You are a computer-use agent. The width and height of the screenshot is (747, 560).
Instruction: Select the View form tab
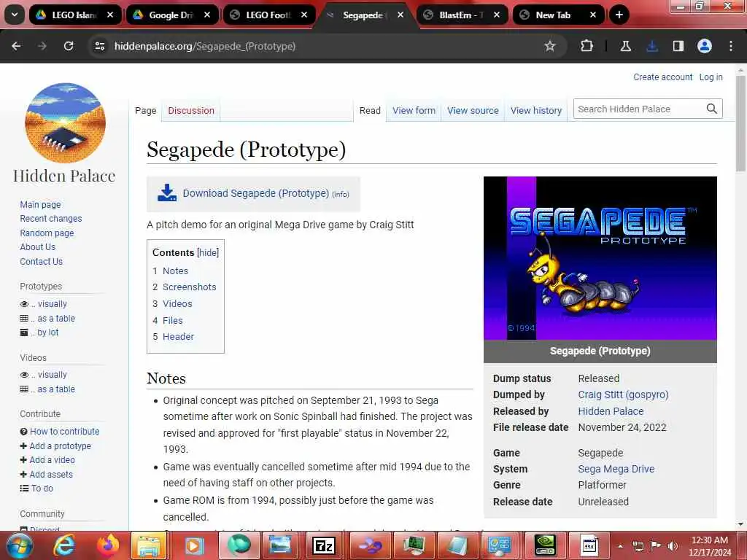pyautogui.click(x=414, y=111)
